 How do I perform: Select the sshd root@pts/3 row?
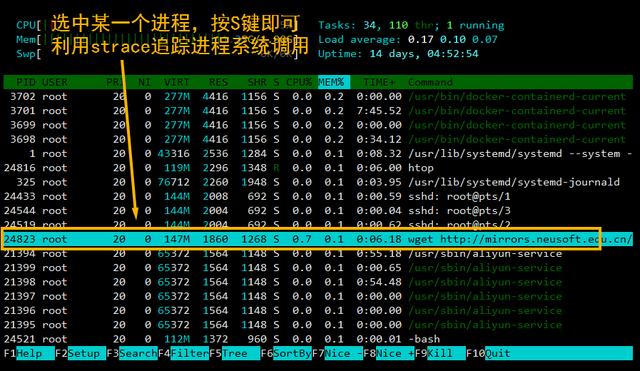[318, 211]
